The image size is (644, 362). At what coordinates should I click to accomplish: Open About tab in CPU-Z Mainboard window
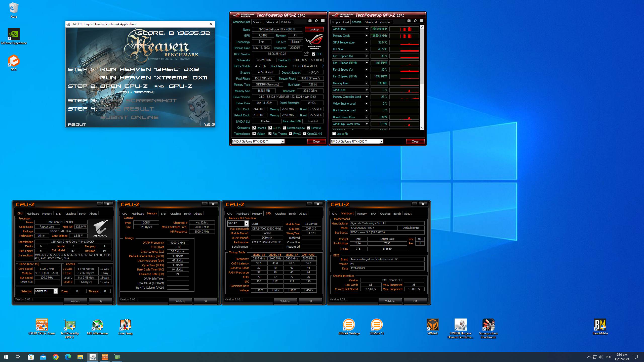(408, 214)
